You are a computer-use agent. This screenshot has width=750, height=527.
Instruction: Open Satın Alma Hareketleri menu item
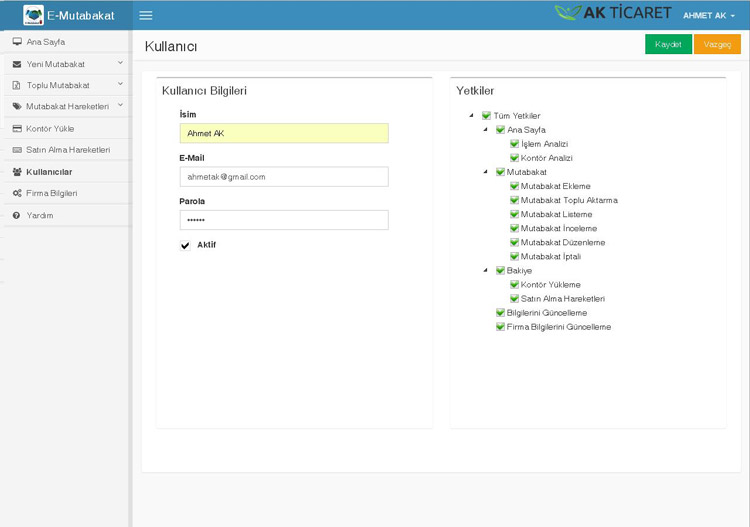coord(67,150)
